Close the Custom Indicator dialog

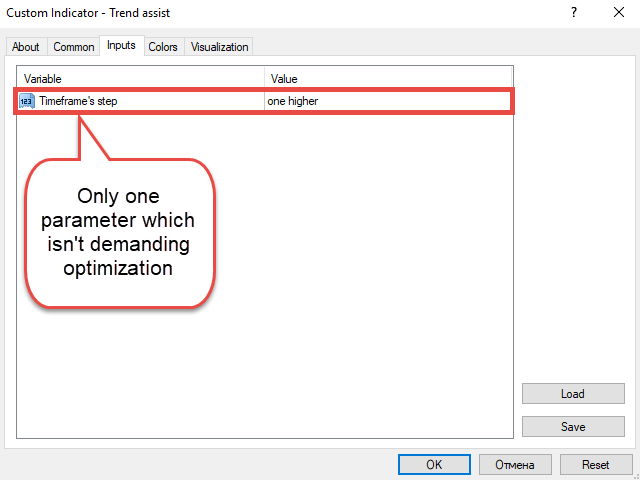(616, 13)
